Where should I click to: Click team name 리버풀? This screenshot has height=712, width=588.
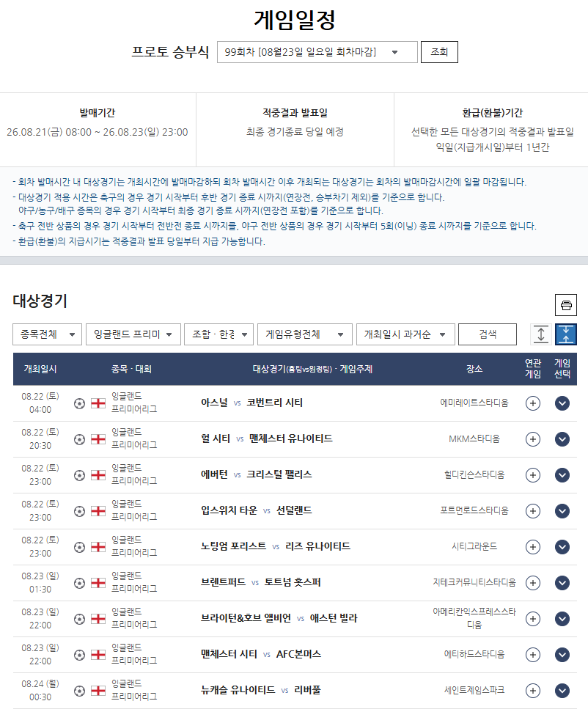click(307, 690)
